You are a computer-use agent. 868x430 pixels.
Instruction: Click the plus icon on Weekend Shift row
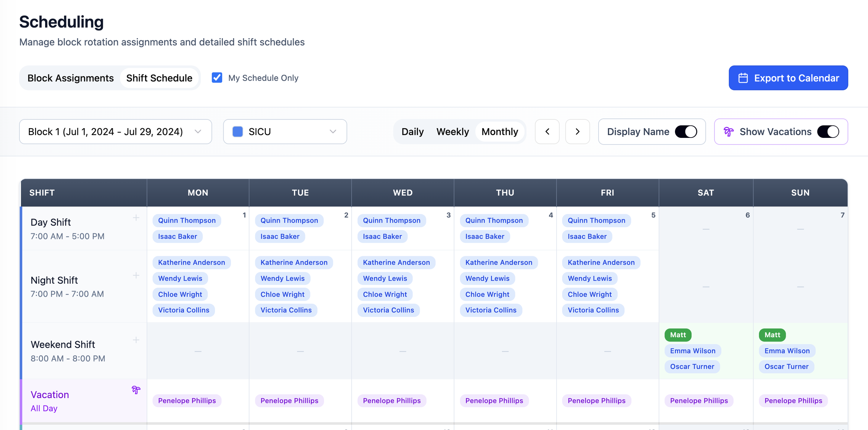(136, 340)
